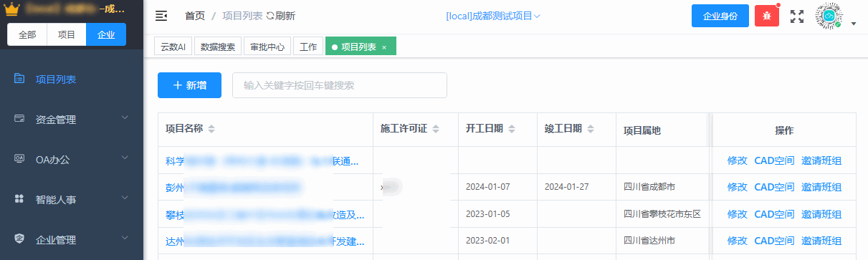
Task: Click the 操作 column header
Action: [x=784, y=130]
